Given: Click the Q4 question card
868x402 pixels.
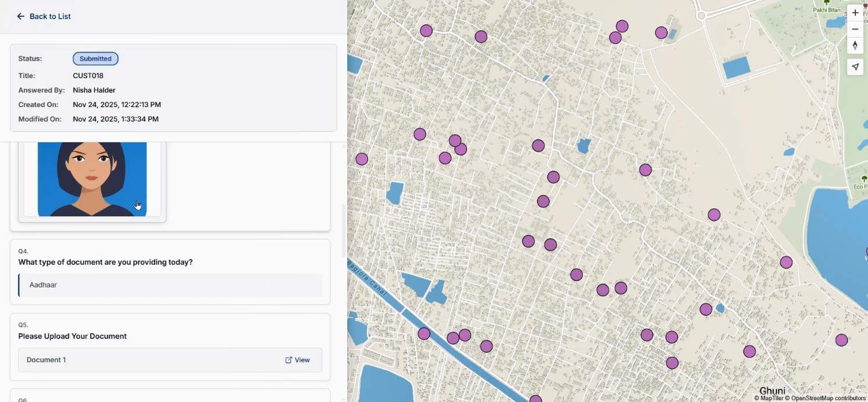Looking at the screenshot, I should [170, 272].
